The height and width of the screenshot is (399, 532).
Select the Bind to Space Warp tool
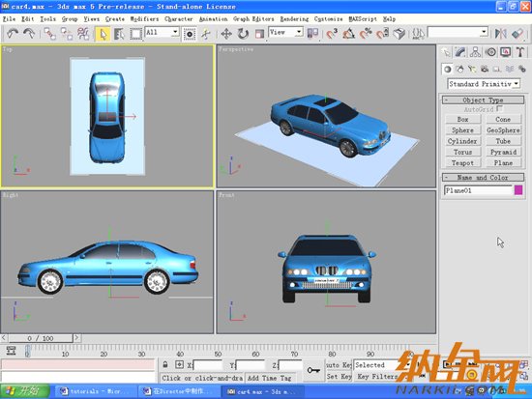[x=83, y=34]
